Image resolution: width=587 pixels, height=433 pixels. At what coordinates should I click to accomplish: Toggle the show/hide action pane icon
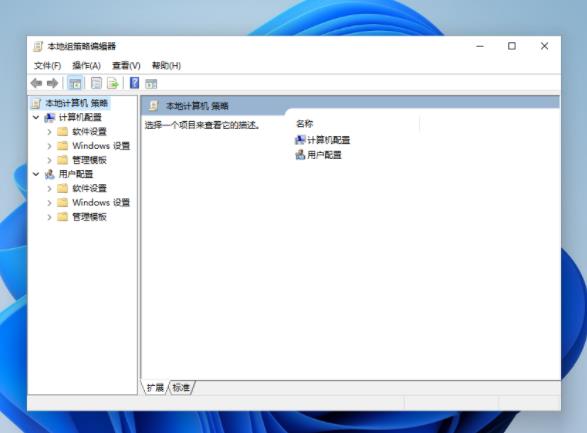click(151, 83)
